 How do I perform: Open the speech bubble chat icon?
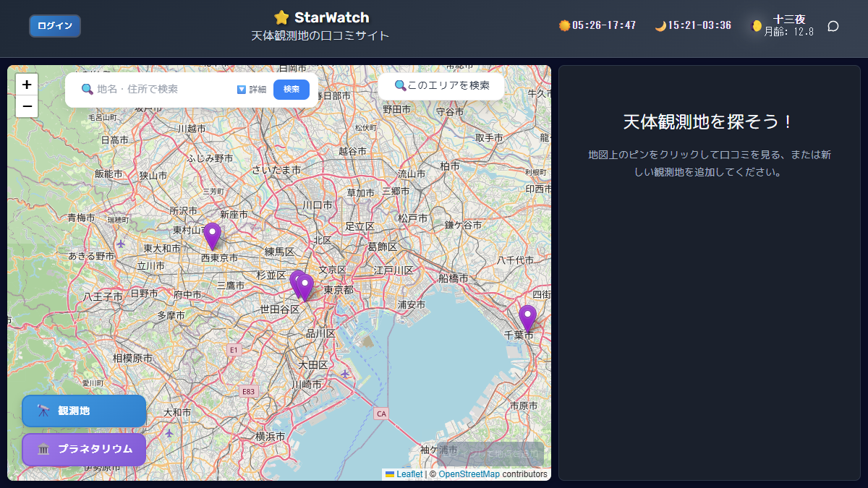click(833, 26)
